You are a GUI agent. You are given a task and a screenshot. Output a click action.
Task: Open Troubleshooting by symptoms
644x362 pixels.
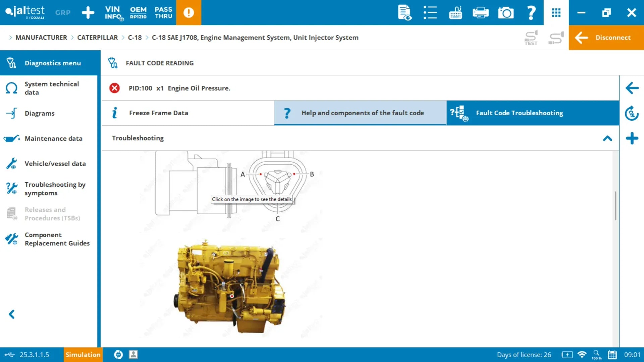[x=49, y=189]
